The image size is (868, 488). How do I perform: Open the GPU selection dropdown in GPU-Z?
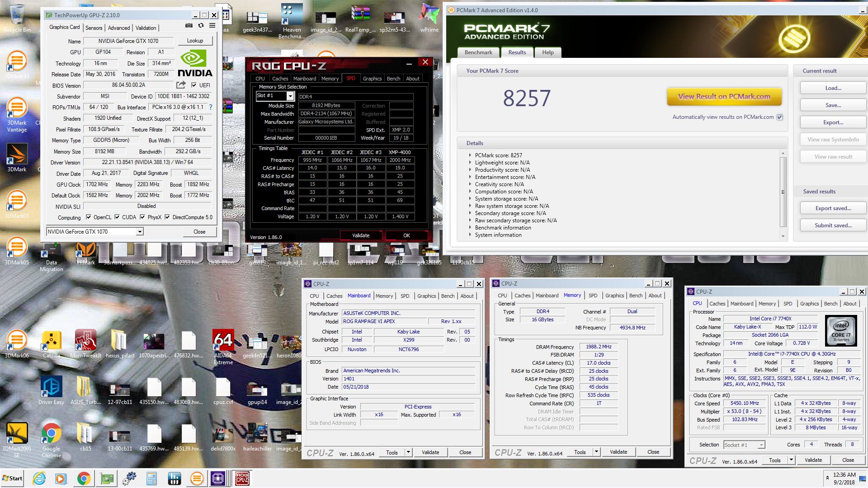click(x=140, y=232)
